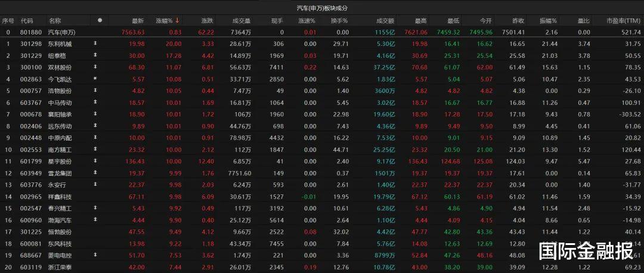
Task: Select the 汽车(申万)板块成分 title tab
Action: pyautogui.click(x=323, y=8)
